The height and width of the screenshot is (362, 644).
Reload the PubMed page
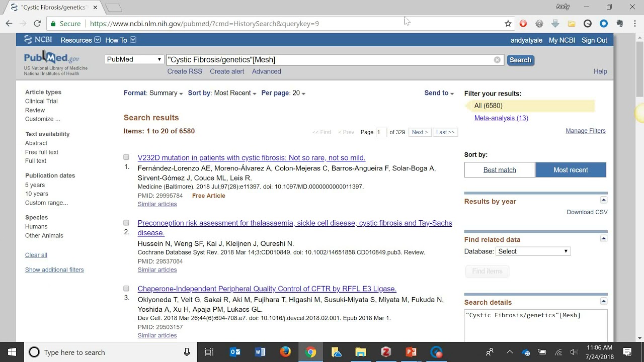[37, 24]
